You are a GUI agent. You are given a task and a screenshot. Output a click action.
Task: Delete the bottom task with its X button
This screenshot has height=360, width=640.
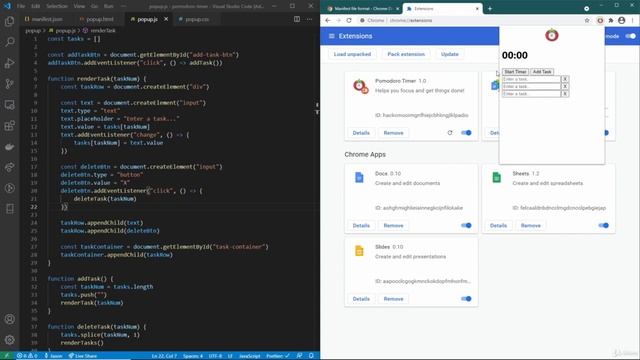pyautogui.click(x=564, y=94)
